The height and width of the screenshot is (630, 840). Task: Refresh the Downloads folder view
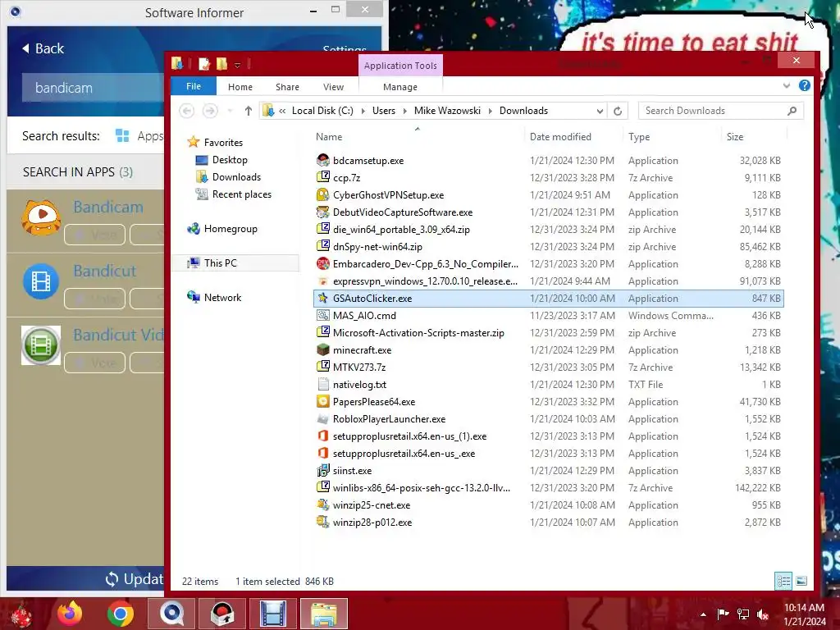618,111
